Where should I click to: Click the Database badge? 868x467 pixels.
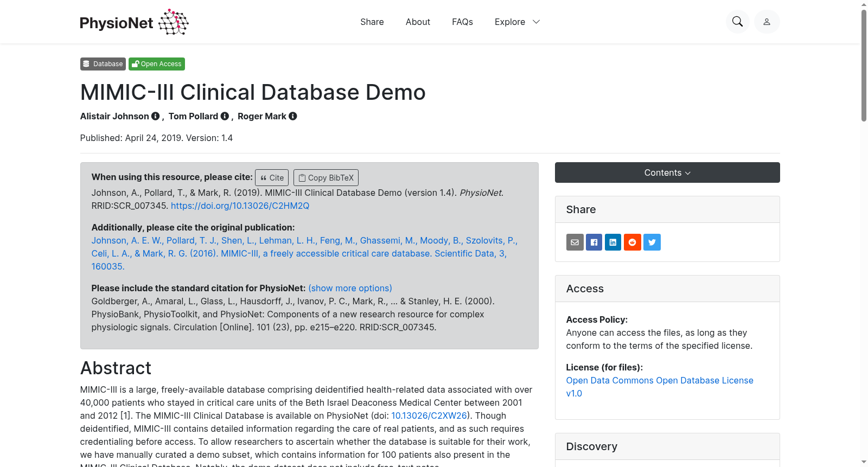[103, 64]
